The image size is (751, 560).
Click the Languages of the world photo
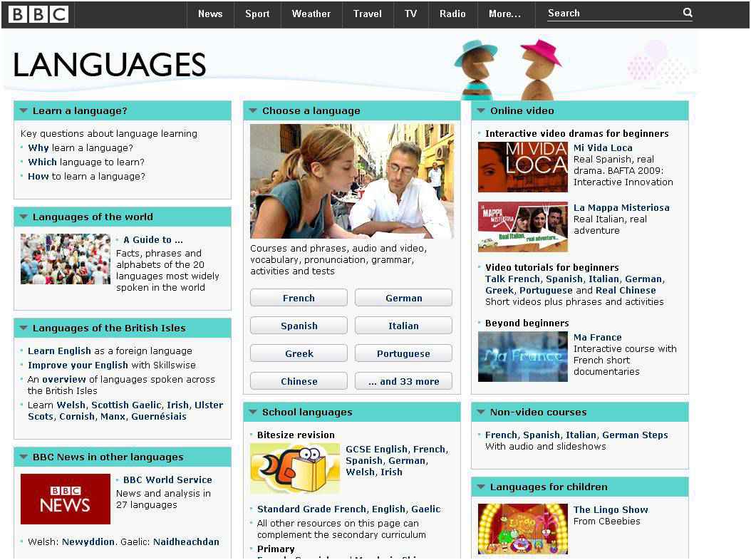65,259
